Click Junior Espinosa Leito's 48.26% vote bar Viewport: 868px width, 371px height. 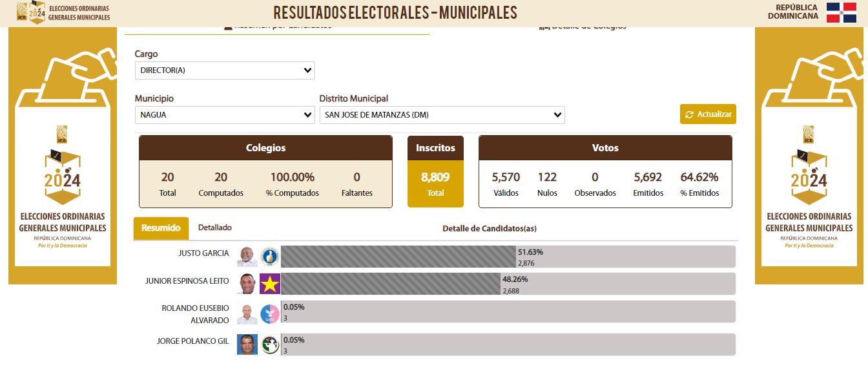tap(391, 284)
